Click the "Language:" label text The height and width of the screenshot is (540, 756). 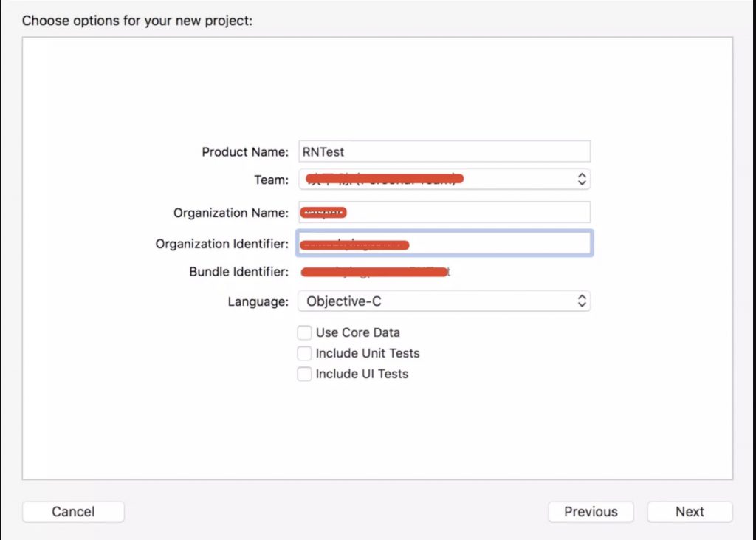click(x=258, y=301)
